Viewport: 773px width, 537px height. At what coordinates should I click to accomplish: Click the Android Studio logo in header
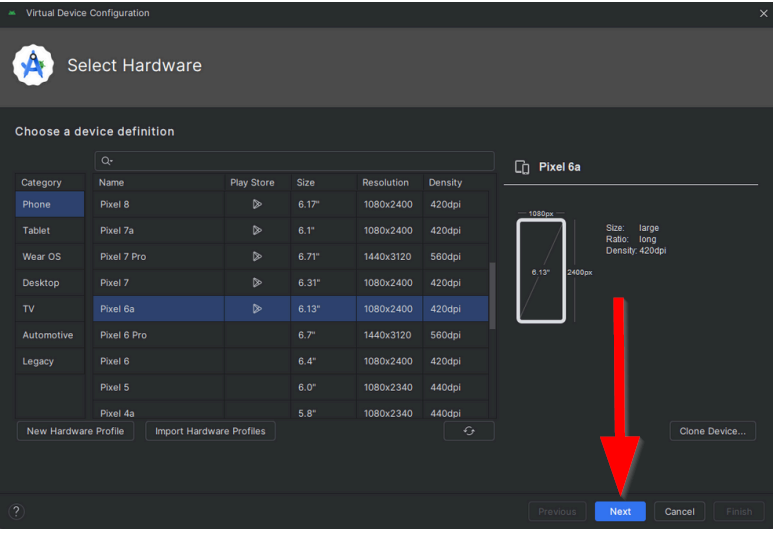tap(33, 65)
